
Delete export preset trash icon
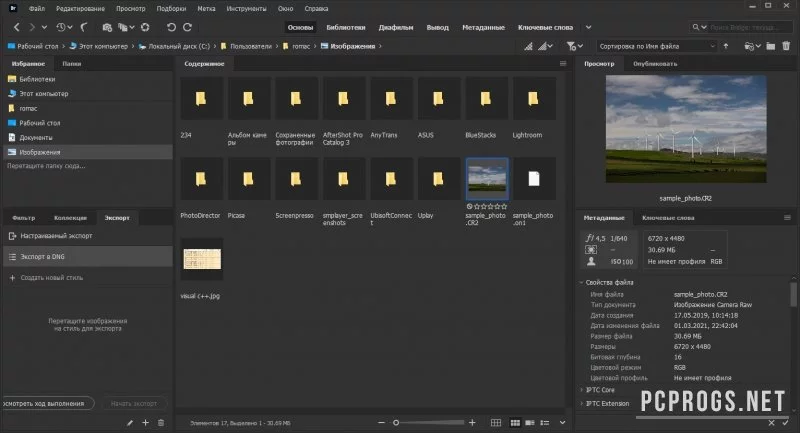point(161,423)
